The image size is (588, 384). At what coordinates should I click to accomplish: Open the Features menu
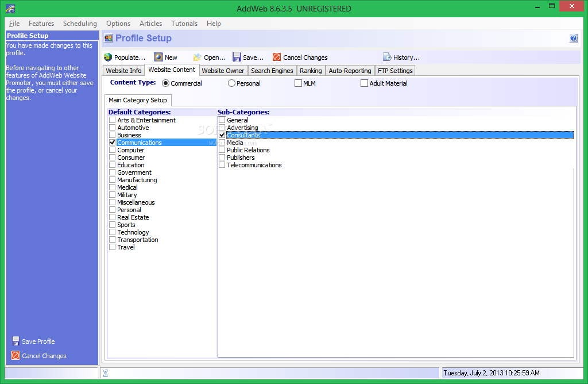(x=41, y=23)
